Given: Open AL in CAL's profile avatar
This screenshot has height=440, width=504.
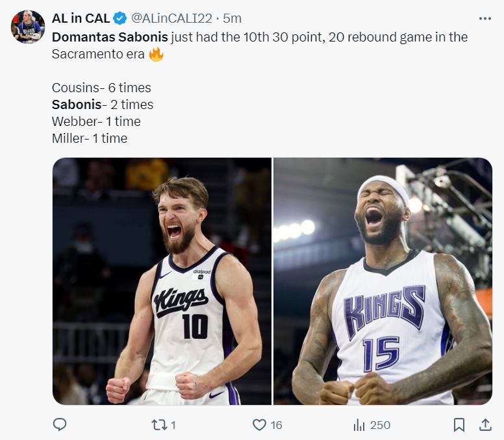Looking at the screenshot, I should [28, 27].
